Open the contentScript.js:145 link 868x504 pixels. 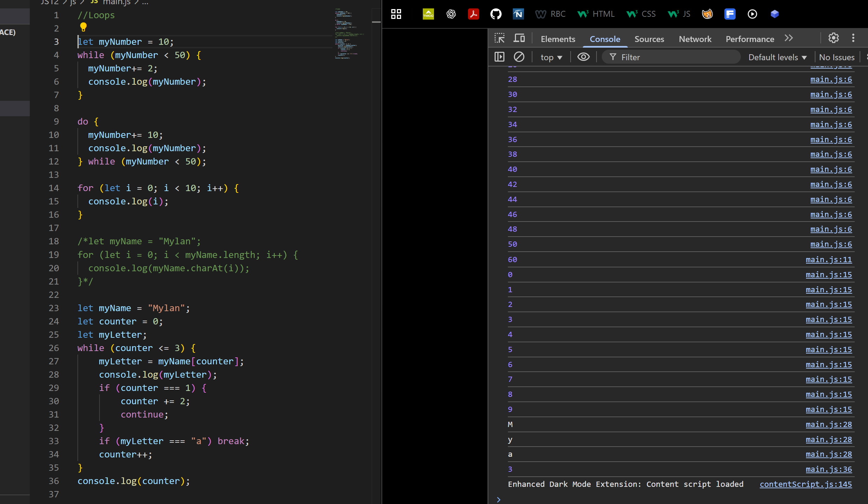coord(806,484)
